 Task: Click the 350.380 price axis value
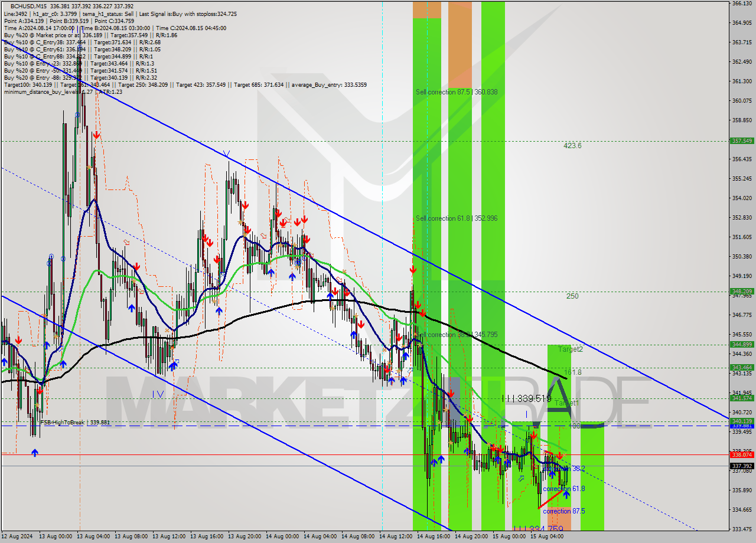[742, 256]
